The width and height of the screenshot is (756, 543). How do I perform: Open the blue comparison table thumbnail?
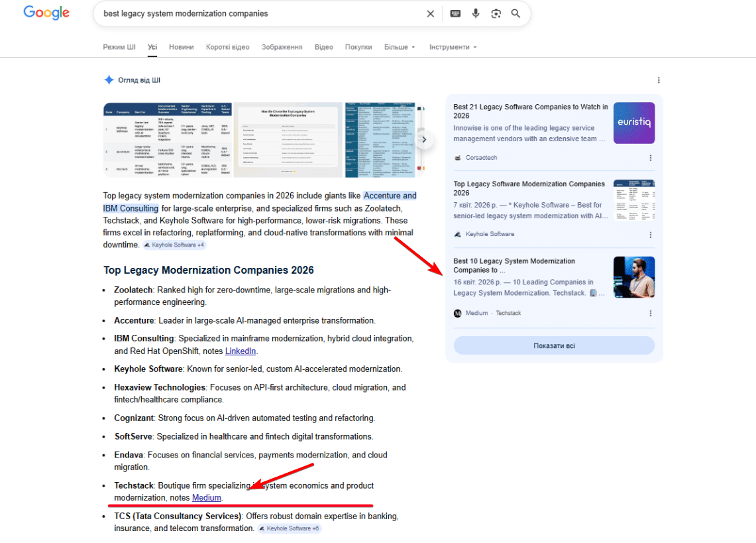click(x=380, y=139)
